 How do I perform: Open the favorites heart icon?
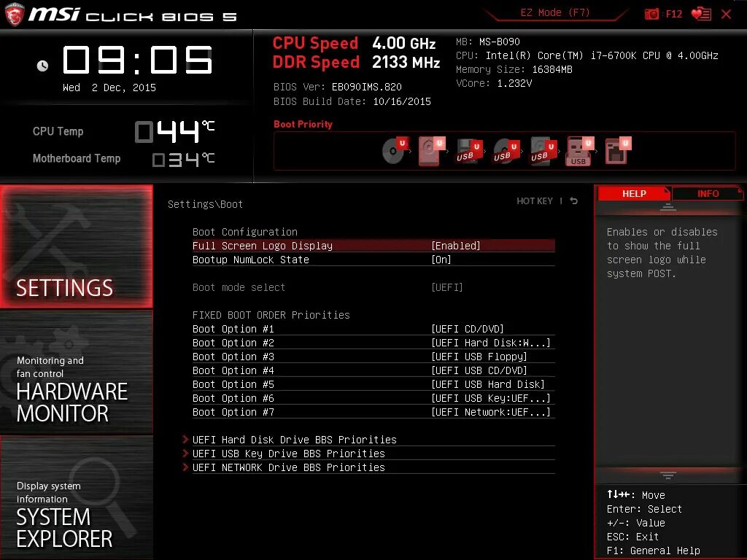coord(701,14)
